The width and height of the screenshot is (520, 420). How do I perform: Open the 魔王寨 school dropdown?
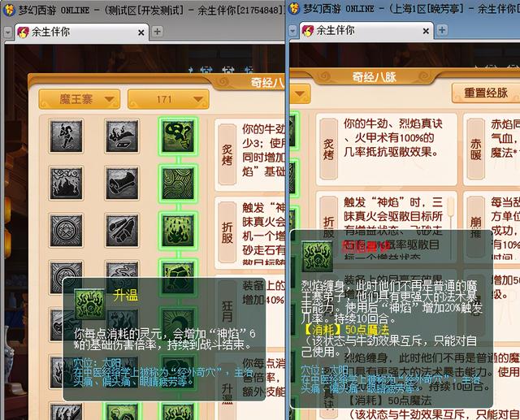[x=80, y=99]
